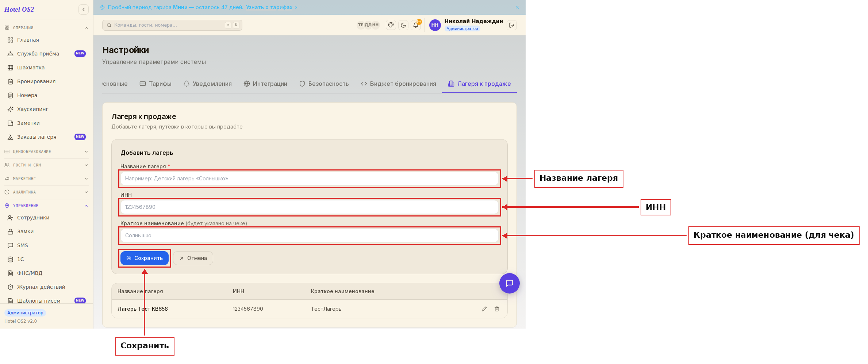Expand the Аналитика section
The height and width of the screenshot is (364, 868).
coord(46,192)
